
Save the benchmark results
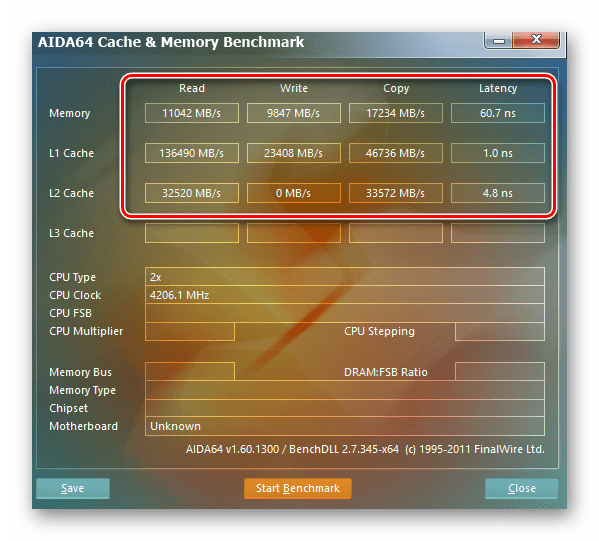[73, 488]
